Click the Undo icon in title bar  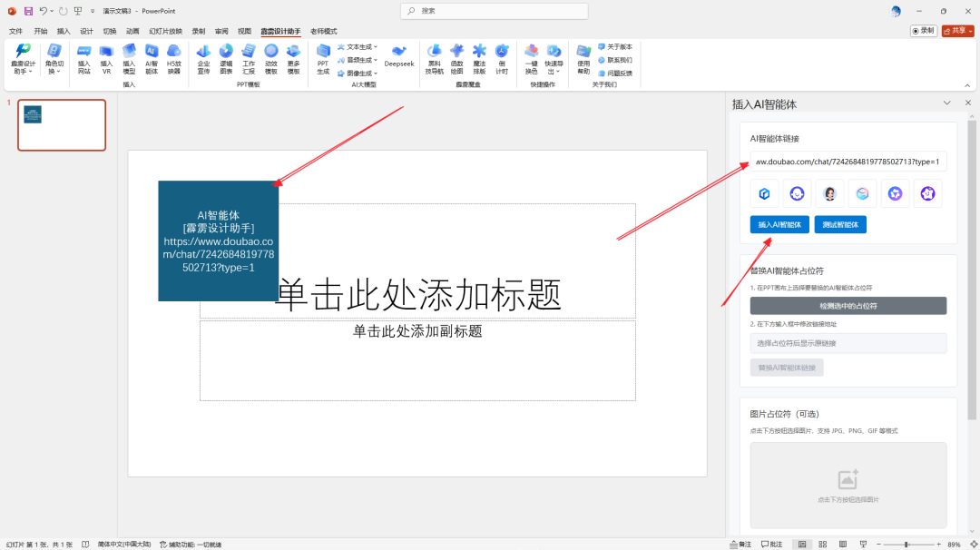tap(44, 11)
